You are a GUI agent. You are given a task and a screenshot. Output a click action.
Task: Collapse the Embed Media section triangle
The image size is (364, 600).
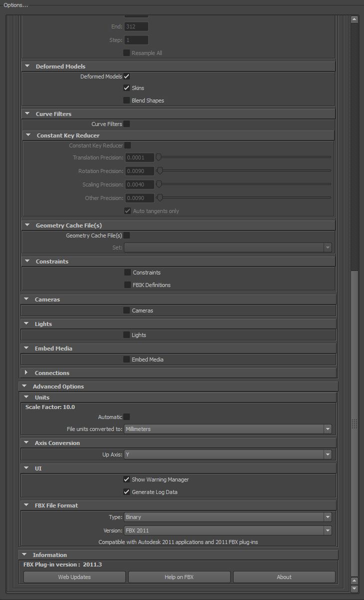(26, 348)
